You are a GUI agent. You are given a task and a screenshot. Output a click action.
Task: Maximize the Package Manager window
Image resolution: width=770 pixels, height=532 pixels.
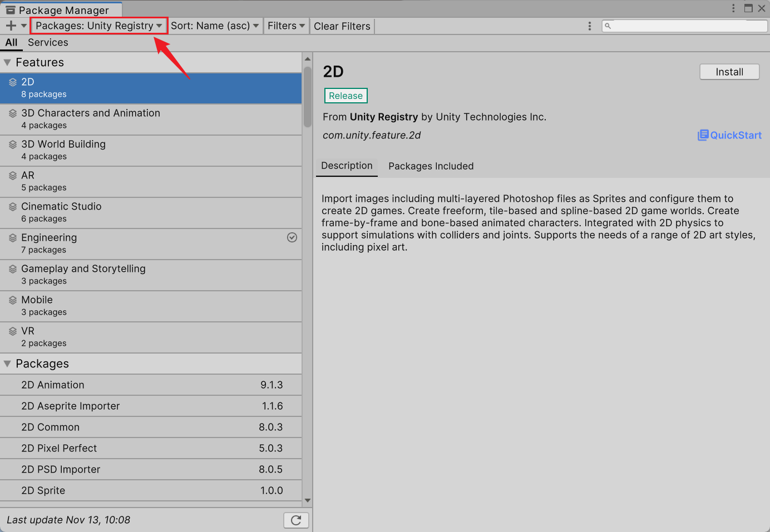click(748, 8)
